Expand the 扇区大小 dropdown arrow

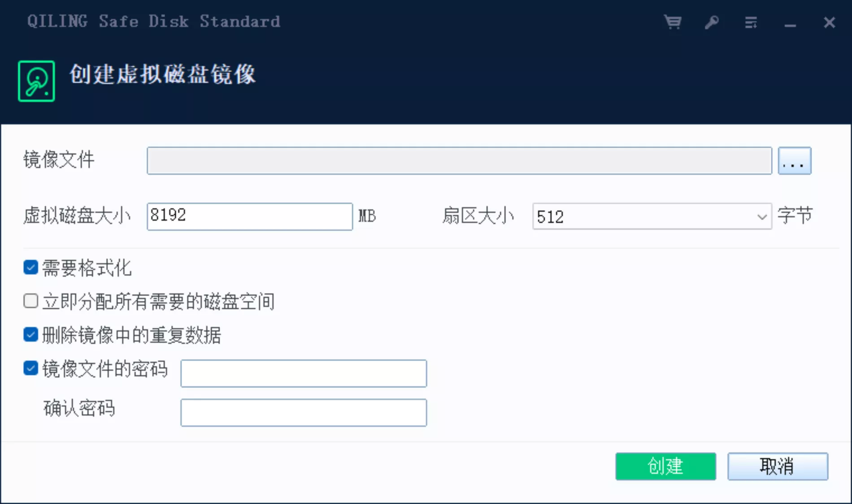[x=761, y=216]
